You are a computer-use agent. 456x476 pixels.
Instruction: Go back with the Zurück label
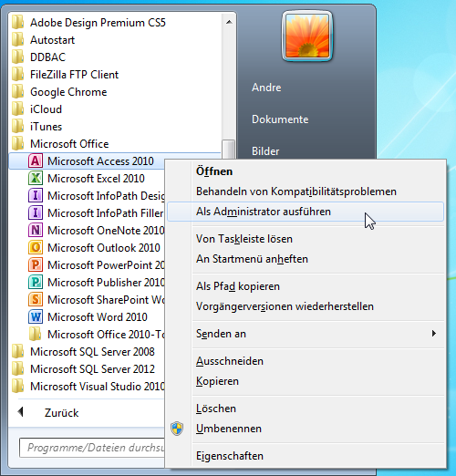point(62,413)
